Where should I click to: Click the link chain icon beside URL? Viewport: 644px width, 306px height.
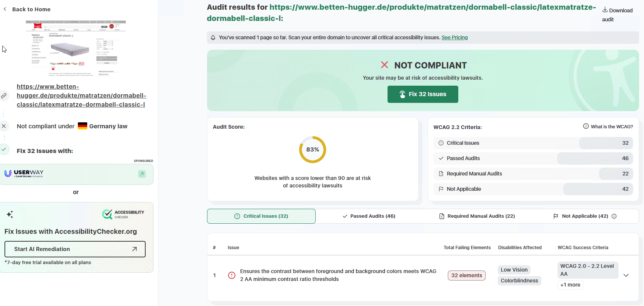click(x=4, y=96)
